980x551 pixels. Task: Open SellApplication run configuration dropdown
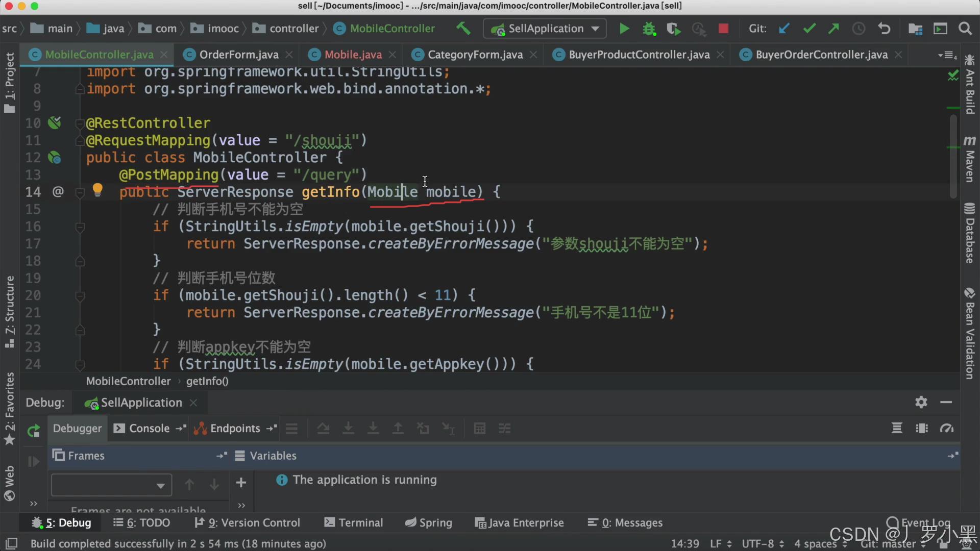coord(544,29)
